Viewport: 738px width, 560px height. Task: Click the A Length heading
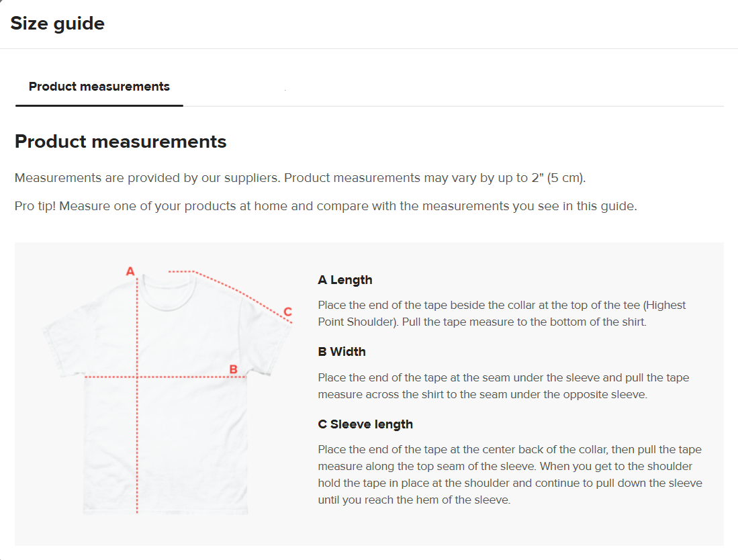click(x=345, y=280)
